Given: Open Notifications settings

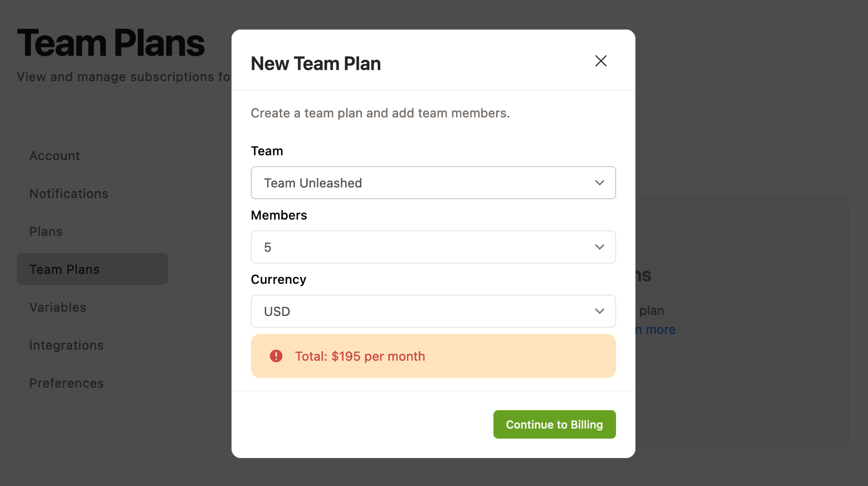Looking at the screenshot, I should pos(68,193).
